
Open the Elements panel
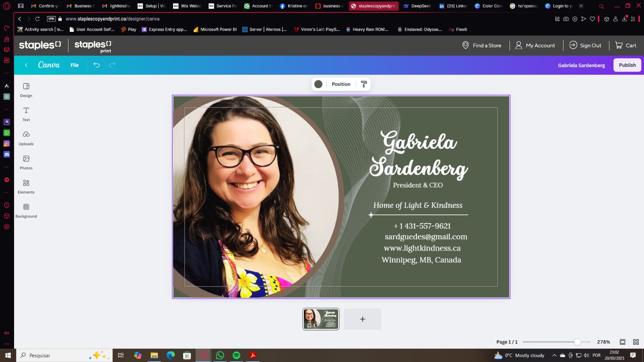point(26,187)
